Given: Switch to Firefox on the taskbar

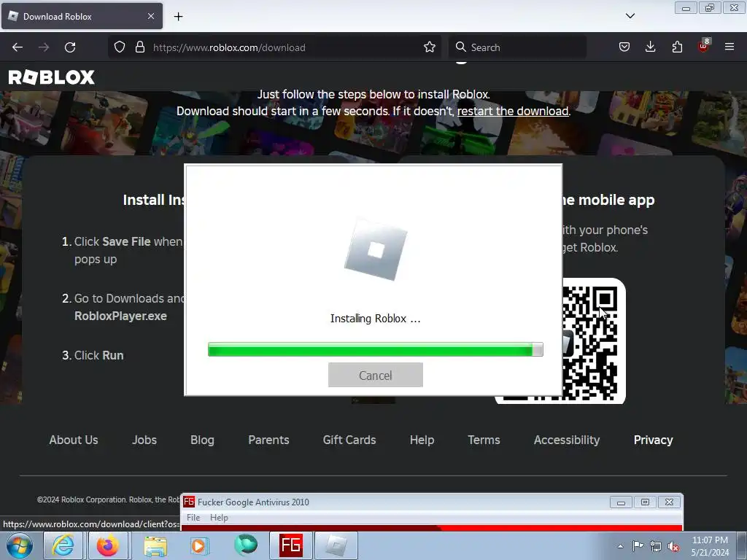Looking at the screenshot, I should [x=108, y=545].
